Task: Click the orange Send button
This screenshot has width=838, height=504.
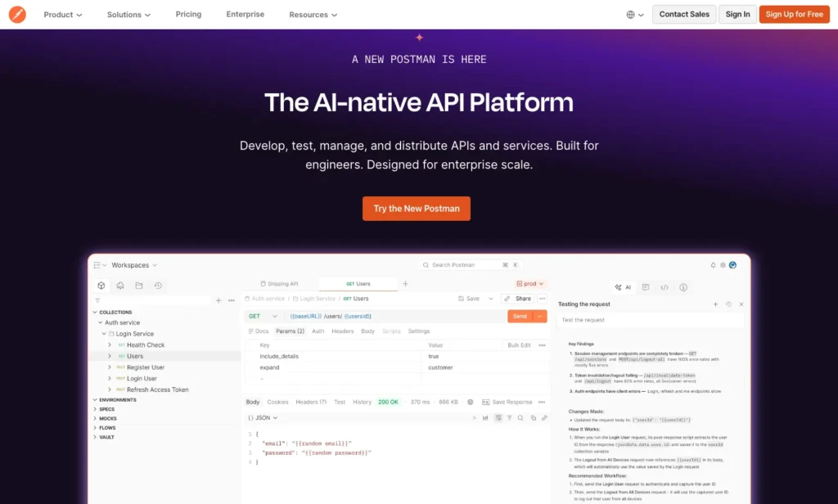Action: 520,317
